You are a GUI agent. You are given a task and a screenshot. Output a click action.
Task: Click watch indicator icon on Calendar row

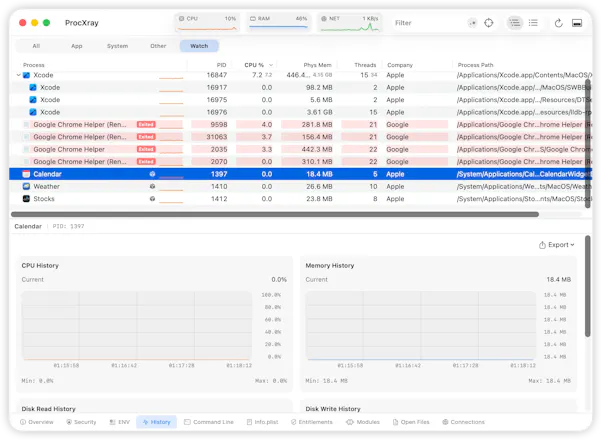pyautogui.click(x=152, y=174)
